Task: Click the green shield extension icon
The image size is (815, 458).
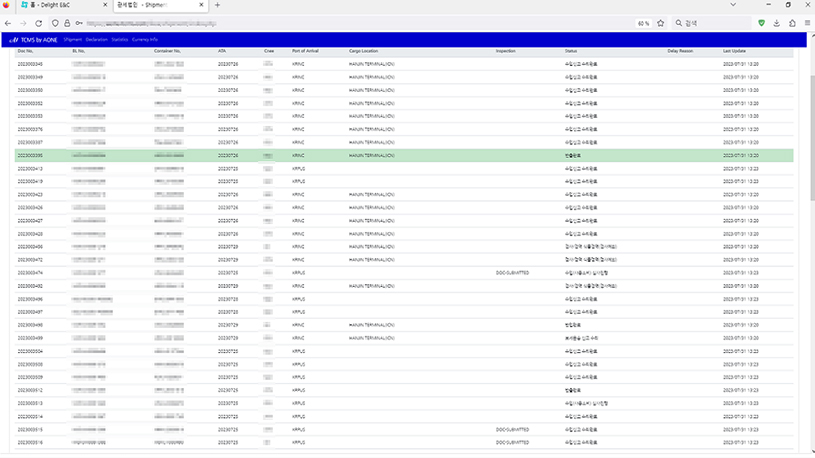Action: pyautogui.click(x=762, y=22)
